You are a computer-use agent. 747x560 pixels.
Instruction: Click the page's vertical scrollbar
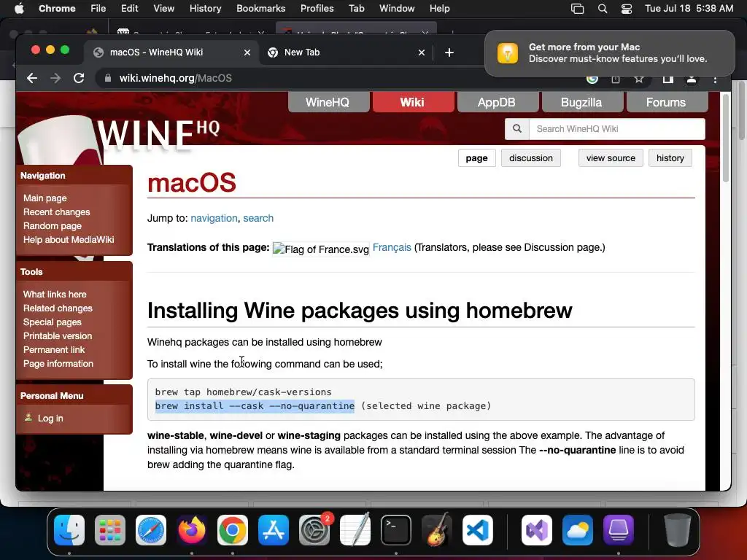click(726, 138)
